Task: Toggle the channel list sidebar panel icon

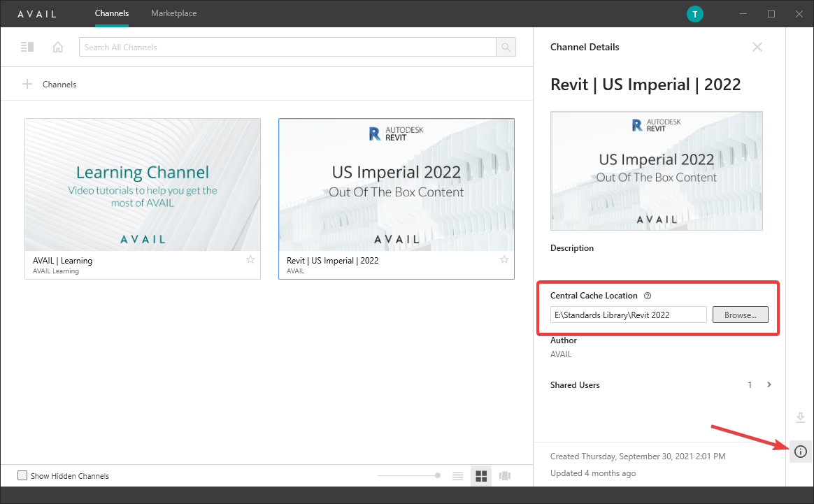Action: click(x=27, y=48)
